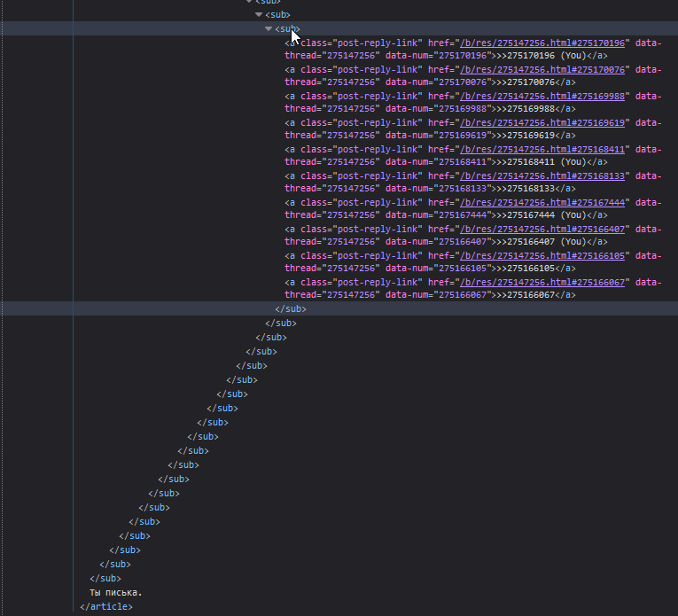Select the text node >>275170196 (You)

pos(542,56)
